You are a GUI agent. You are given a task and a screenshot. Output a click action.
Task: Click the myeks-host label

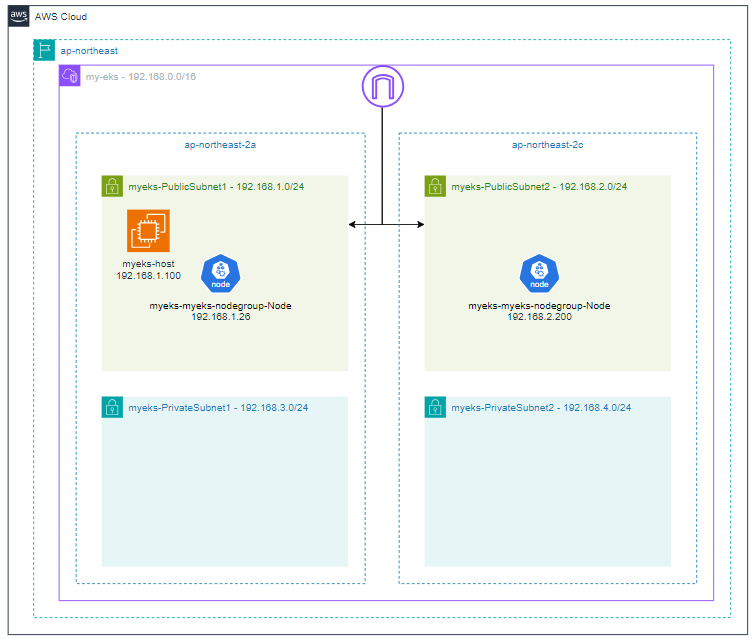(148, 264)
